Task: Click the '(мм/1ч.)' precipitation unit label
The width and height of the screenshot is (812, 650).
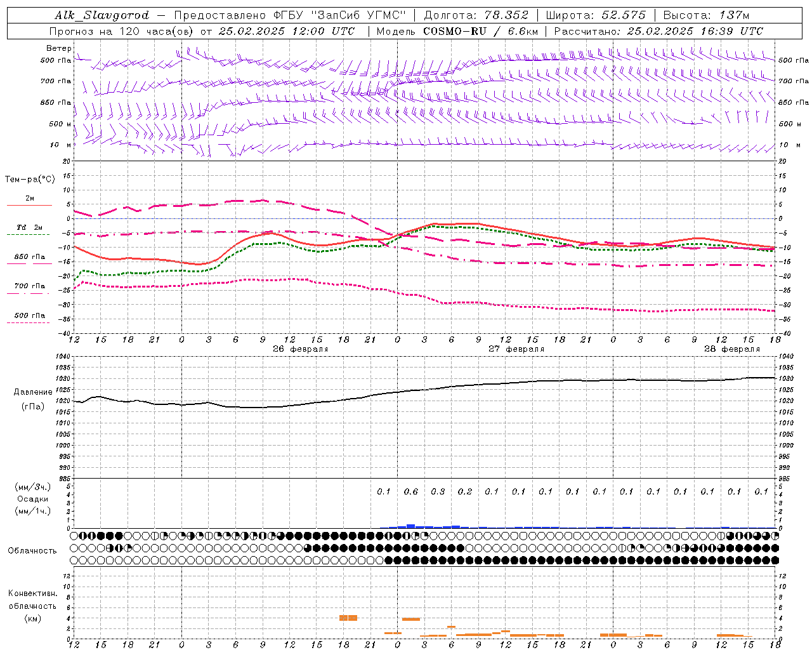Action: [x=33, y=511]
